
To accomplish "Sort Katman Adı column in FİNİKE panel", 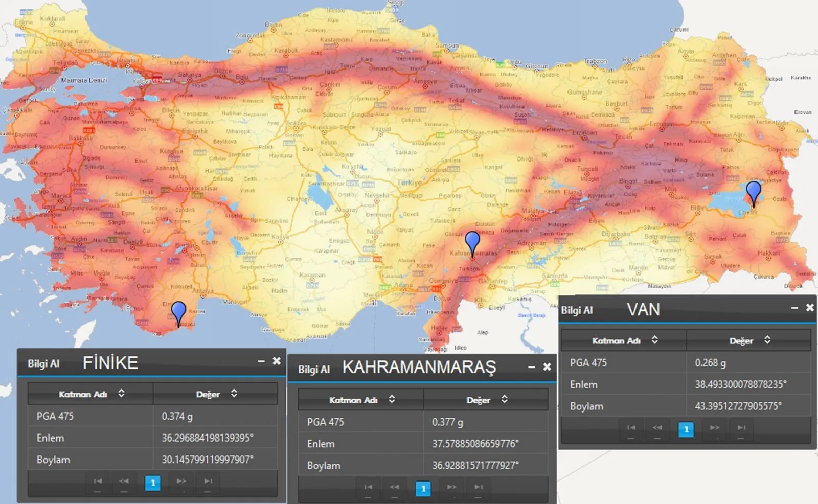I will 121,394.
